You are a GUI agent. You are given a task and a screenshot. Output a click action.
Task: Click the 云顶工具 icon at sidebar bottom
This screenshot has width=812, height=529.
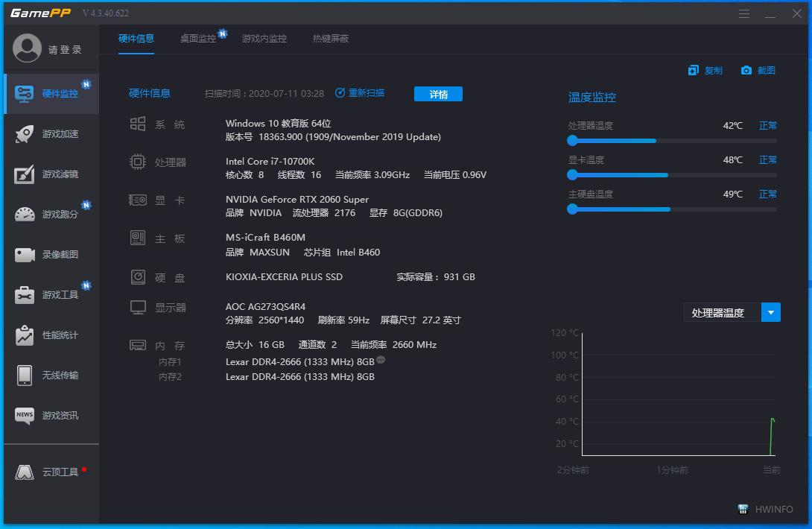point(25,472)
